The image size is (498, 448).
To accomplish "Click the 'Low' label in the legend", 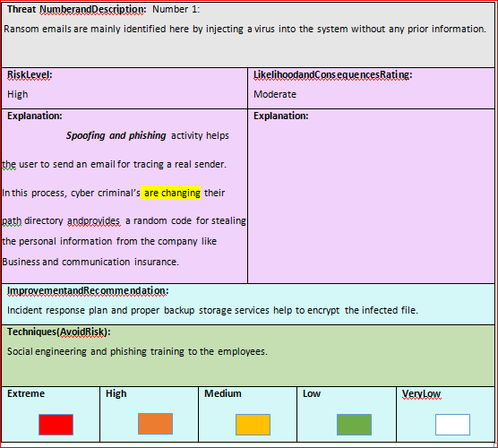I will tap(312, 393).
